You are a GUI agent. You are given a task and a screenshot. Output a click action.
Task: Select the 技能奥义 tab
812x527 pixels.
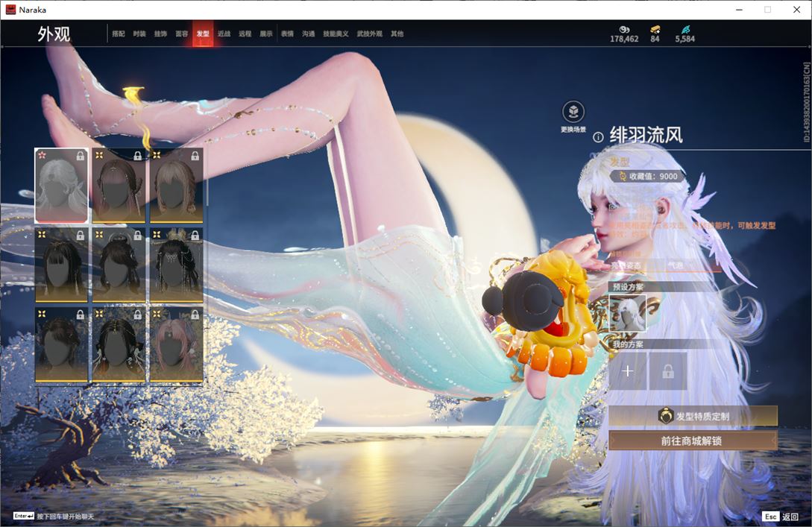336,34
